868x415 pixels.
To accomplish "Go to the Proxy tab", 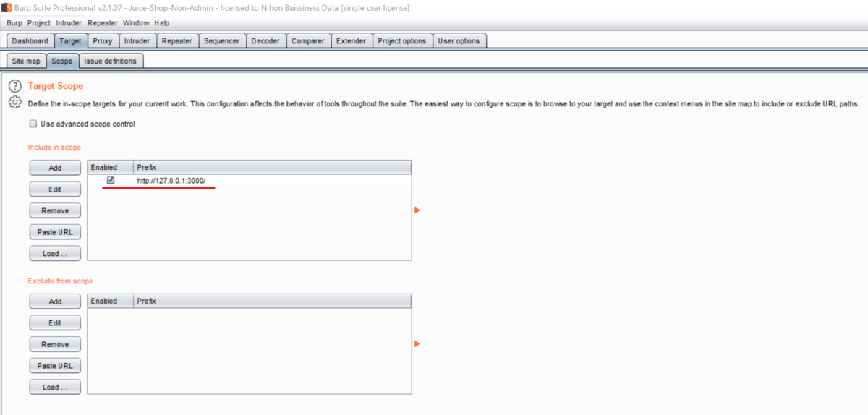I will click(103, 41).
